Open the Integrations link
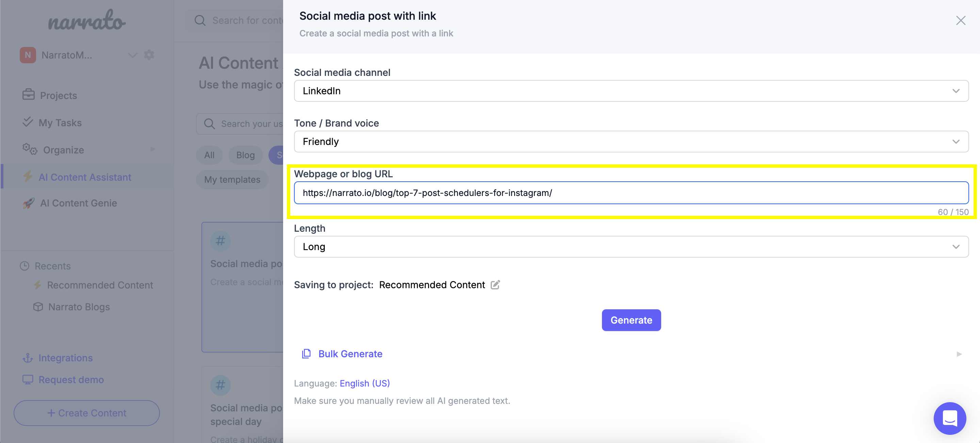The width and height of the screenshot is (980, 443). click(65, 358)
